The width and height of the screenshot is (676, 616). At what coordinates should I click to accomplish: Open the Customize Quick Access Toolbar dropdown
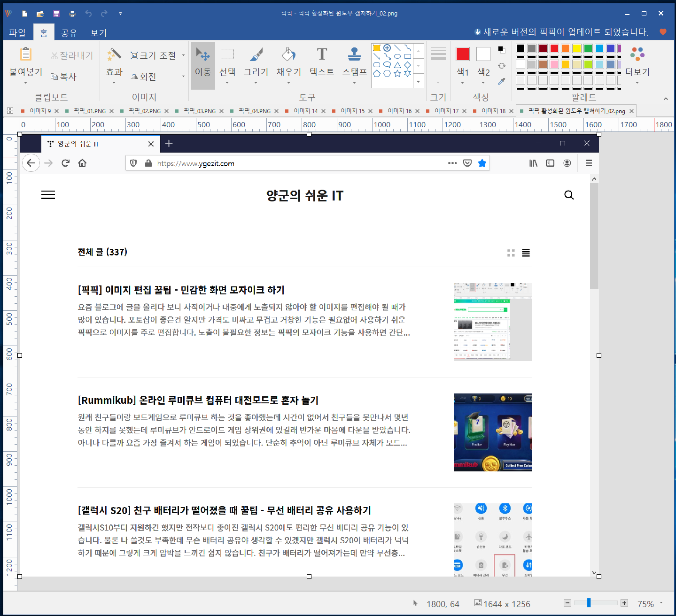pyautogui.click(x=120, y=14)
